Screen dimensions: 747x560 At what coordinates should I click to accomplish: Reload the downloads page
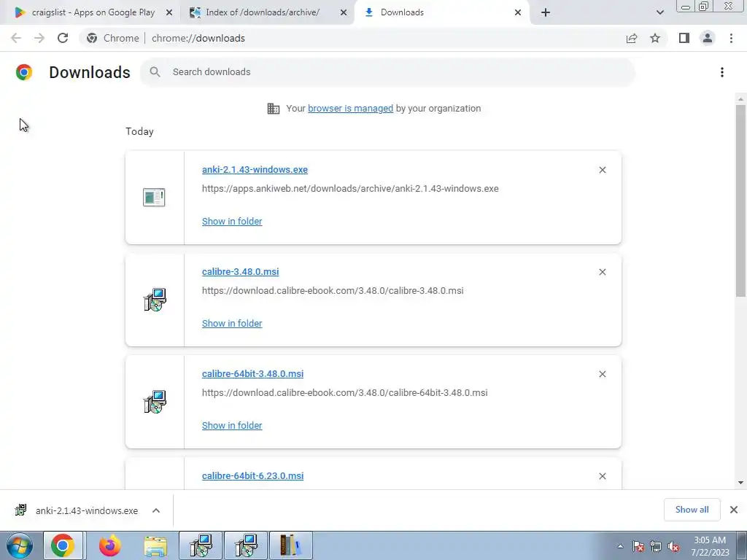coord(63,38)
